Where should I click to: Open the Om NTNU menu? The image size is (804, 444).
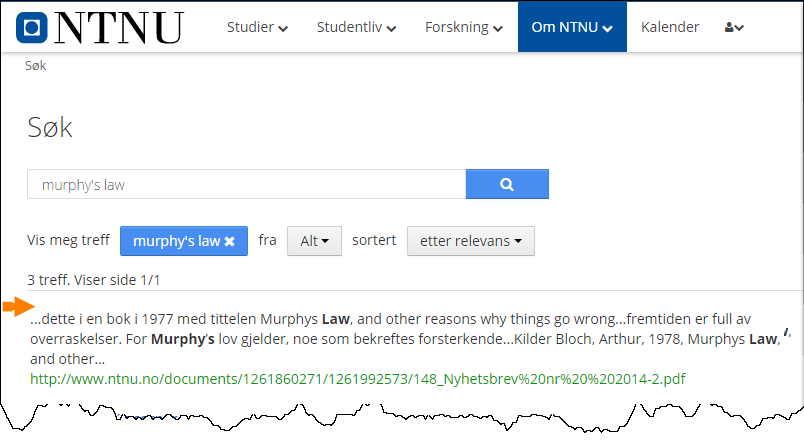572,27
